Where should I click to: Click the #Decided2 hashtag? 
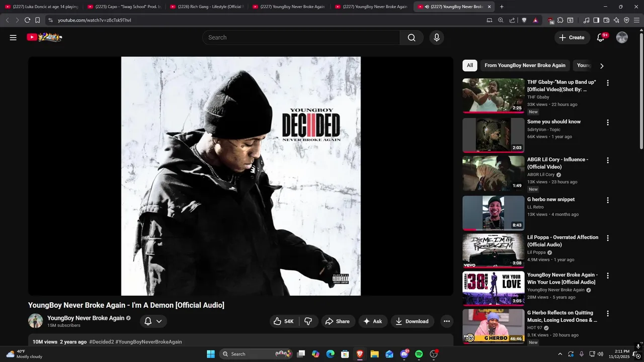click(x=102, y=342)
